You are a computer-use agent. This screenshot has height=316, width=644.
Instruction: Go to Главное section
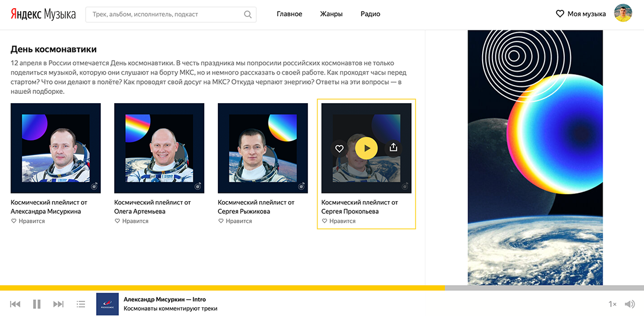click(x=289, y=14)
